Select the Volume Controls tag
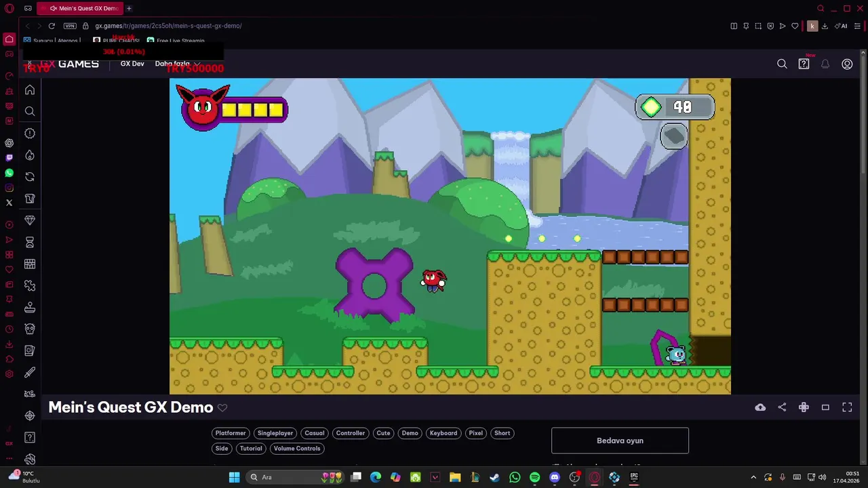The height and width of the screenshot is (488, 868). [297, 448]
